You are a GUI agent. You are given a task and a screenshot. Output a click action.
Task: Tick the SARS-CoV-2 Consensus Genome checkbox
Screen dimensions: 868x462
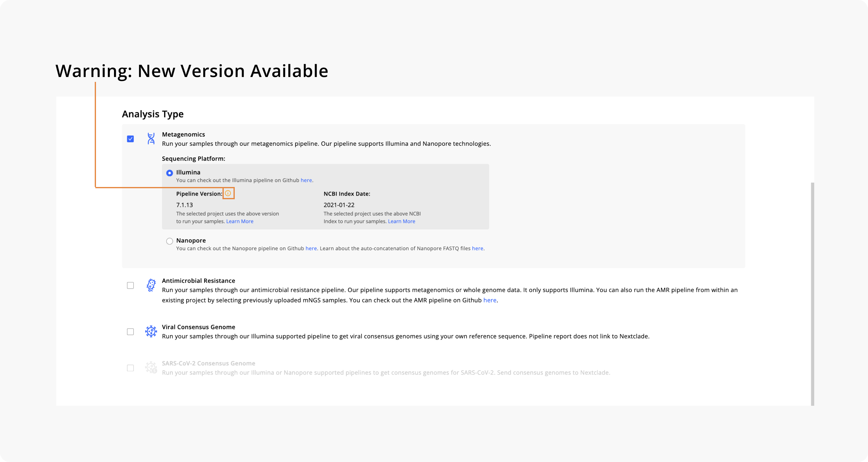coord(131,368)
